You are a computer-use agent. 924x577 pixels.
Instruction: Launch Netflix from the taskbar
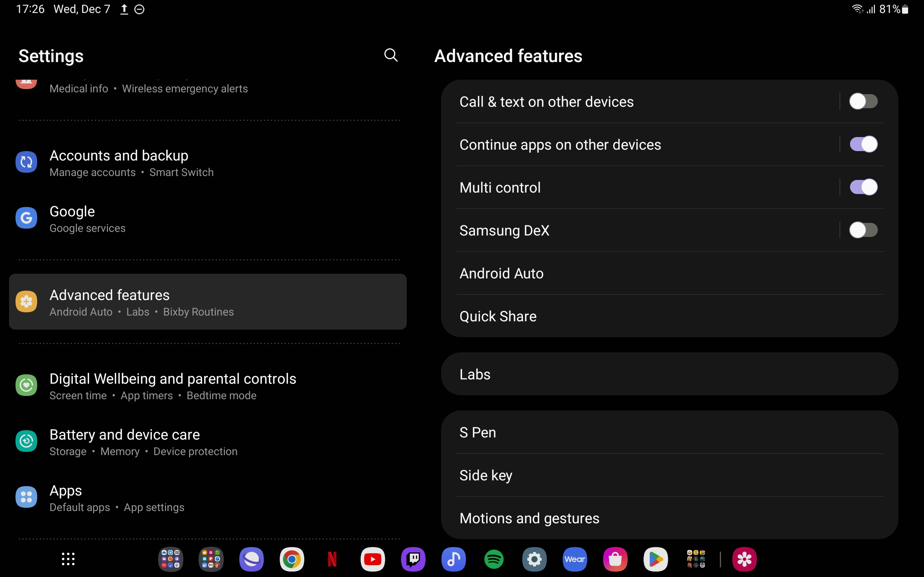tap(332, 559)
